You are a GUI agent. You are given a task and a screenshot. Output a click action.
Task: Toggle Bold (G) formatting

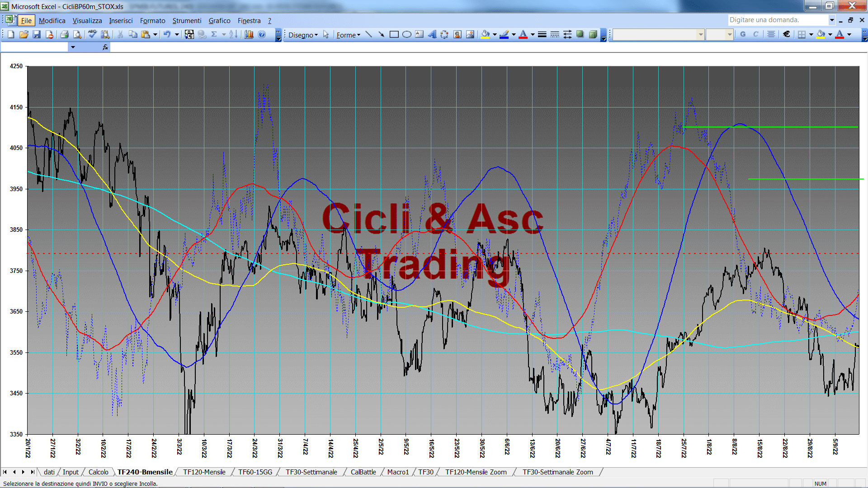point(743,34)
